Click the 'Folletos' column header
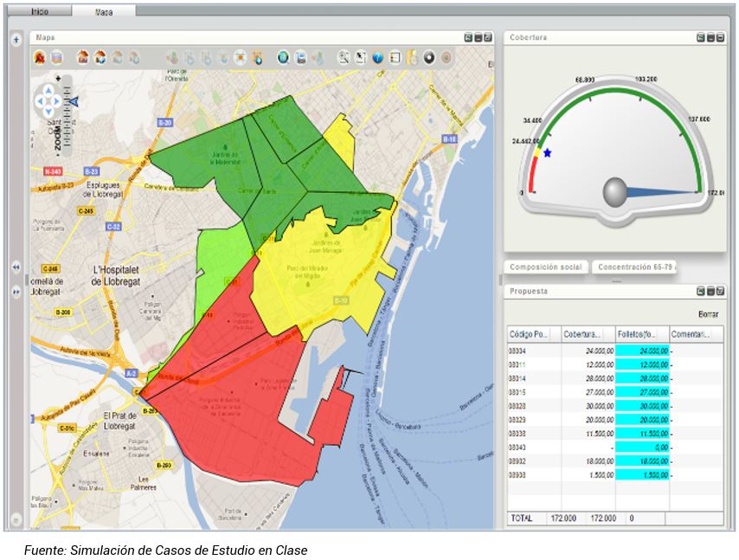This screenshot has width=739, height=560. pos(642,335)
